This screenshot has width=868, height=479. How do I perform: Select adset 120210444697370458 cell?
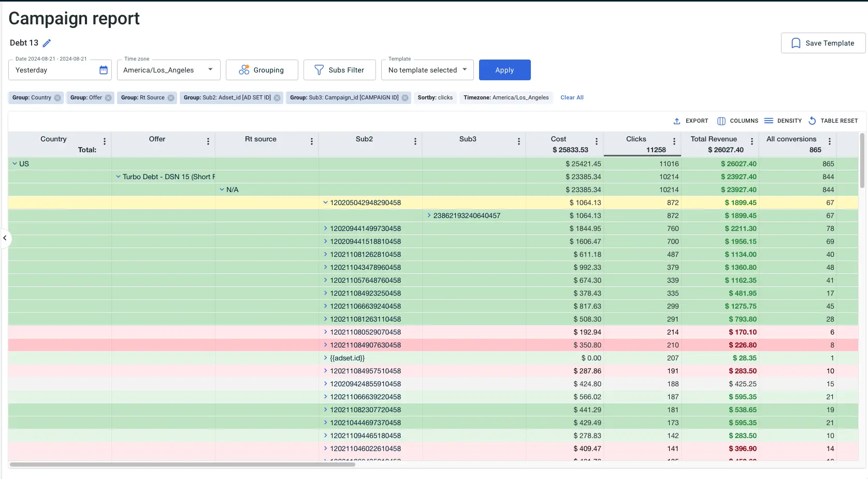370,423
